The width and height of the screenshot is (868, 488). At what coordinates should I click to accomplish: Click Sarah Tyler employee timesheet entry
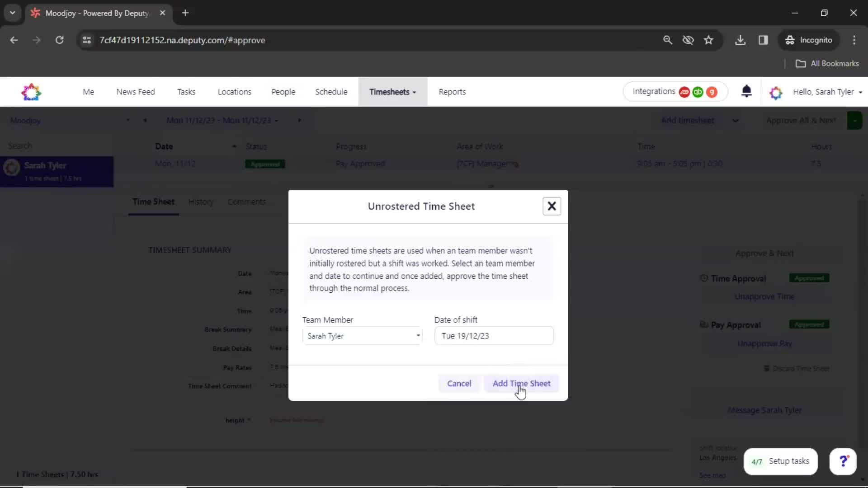click(58, 171)
